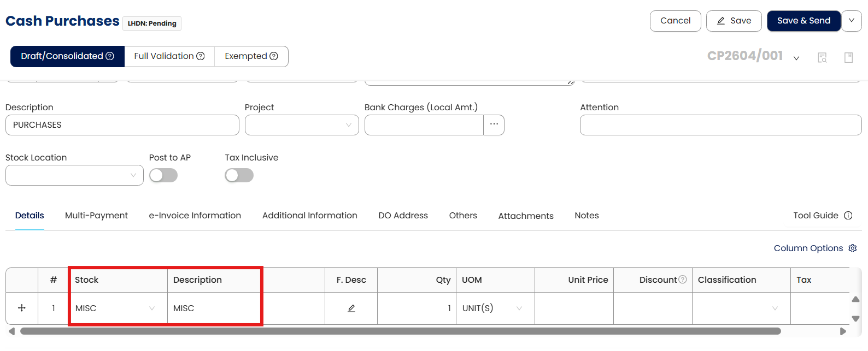Click the Save button
This screenshot has width=868, height=351.
pyautogui.click(x=734, y=21)
